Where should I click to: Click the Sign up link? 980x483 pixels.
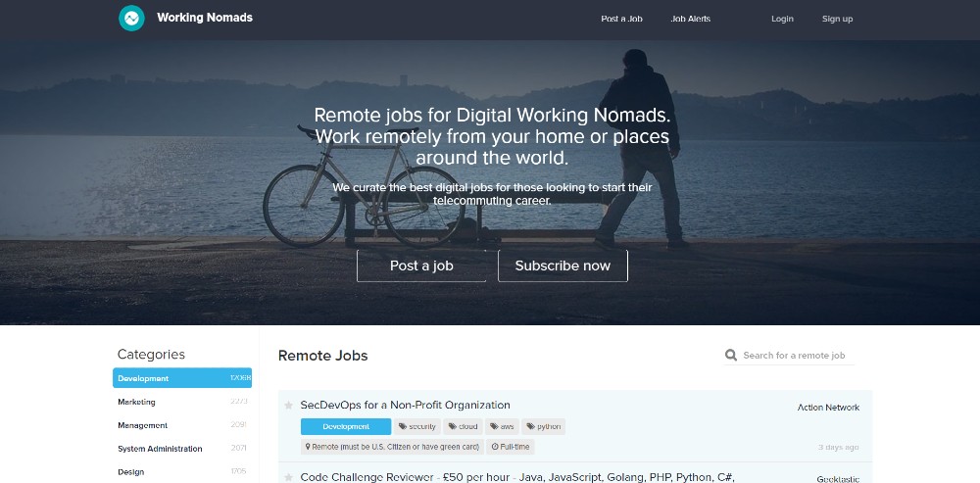(x=837, y=19)
